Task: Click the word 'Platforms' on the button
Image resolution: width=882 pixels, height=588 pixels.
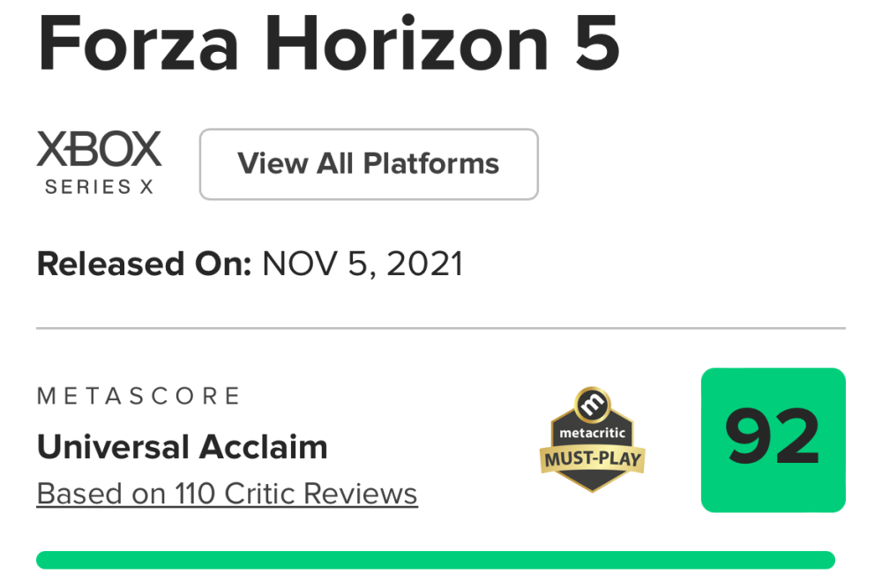Action: click(x=431, y=164)
